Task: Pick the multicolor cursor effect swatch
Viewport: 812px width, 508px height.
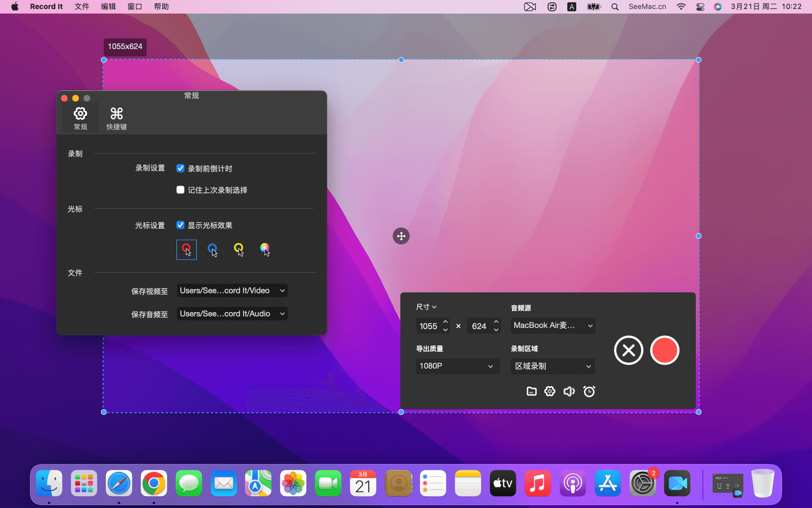Action: [265, 249]
